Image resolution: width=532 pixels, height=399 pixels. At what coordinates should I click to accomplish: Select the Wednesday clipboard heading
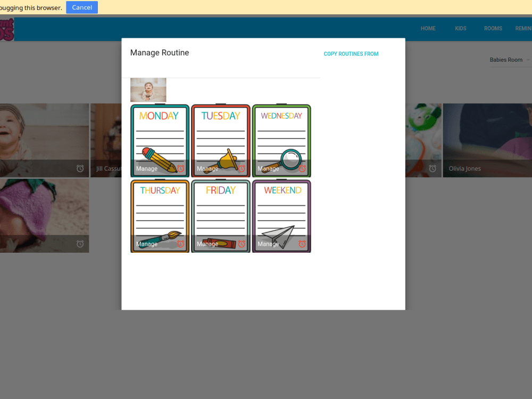pyautogui.click(x=281, y=116)
